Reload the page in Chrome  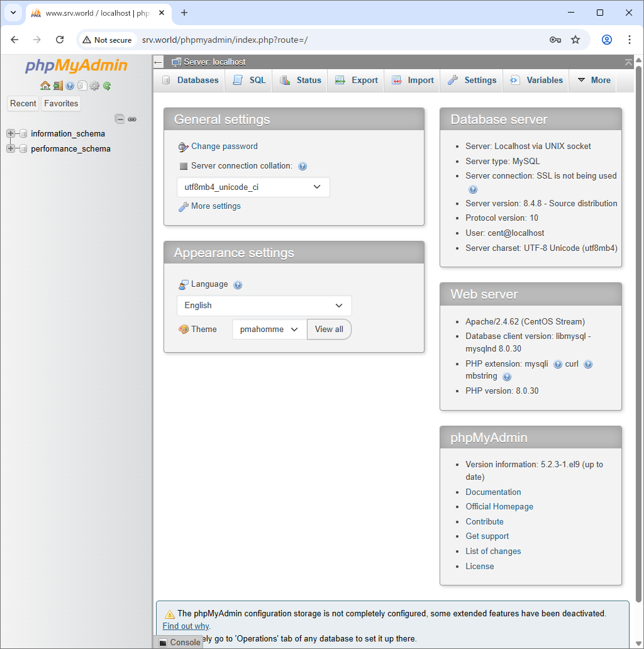(60, 40)
